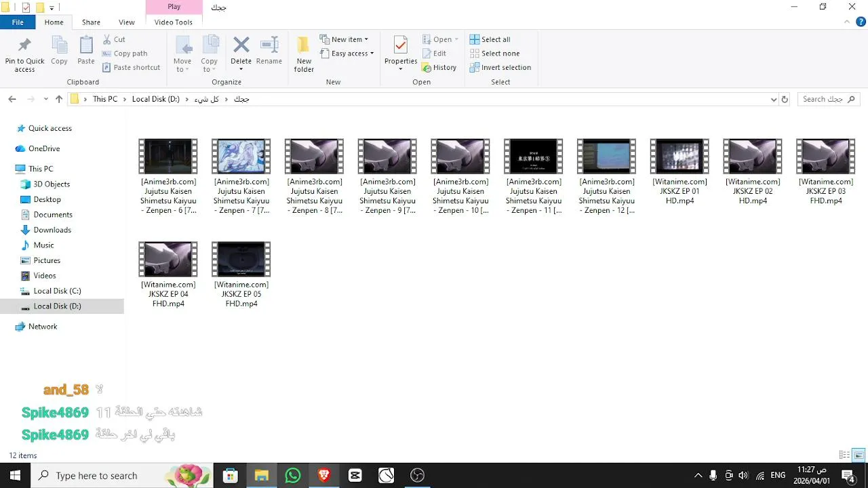Switch to the Home ribbon tab

click(54, 22)
